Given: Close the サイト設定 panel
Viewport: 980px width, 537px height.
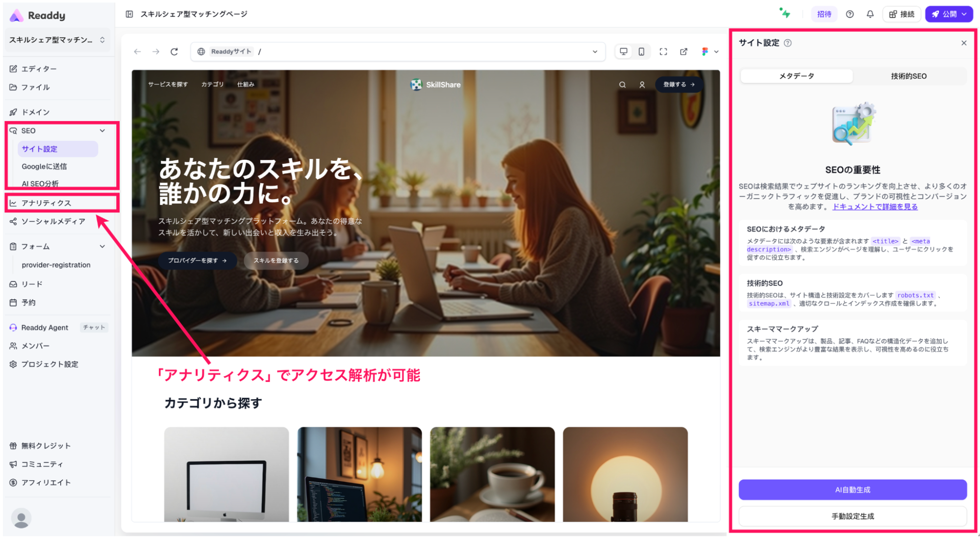Looking at the screenshot, I should click(963, 43).
